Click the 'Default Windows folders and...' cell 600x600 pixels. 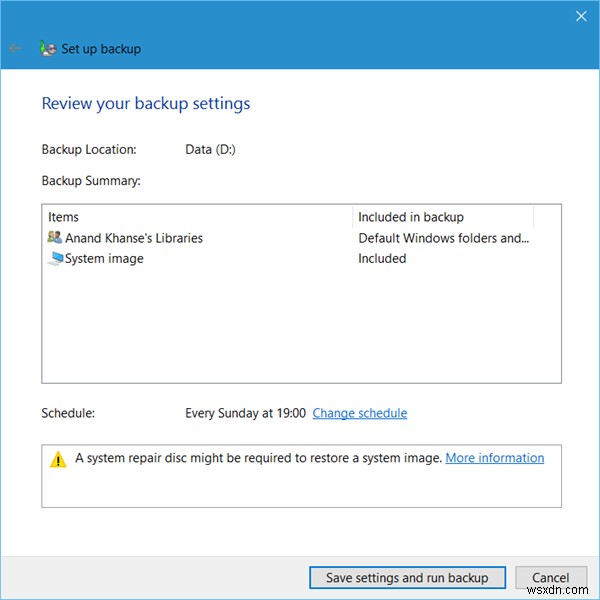443,238
